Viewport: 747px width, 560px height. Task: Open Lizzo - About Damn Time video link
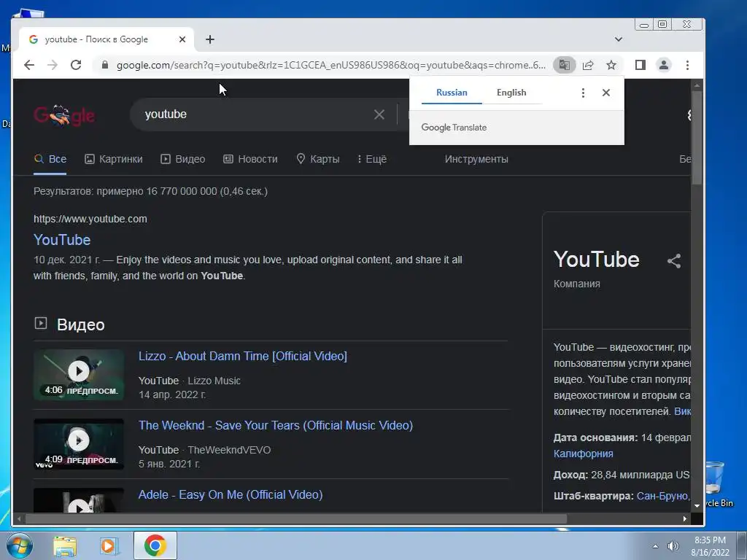(x=242, y=356)
